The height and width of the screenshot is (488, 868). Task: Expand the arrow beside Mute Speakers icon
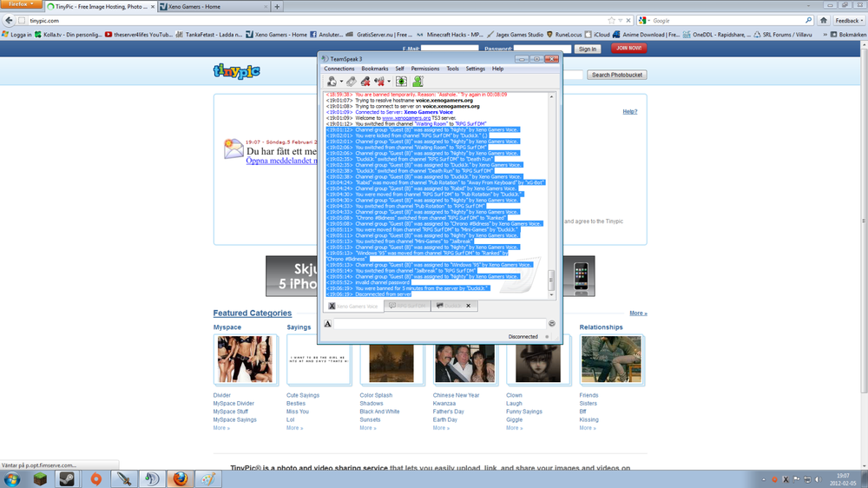[x=389, y=82]
